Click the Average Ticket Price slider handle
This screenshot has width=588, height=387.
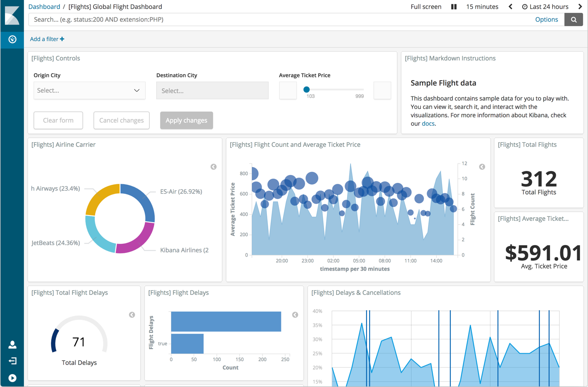[x=307, y=89]
